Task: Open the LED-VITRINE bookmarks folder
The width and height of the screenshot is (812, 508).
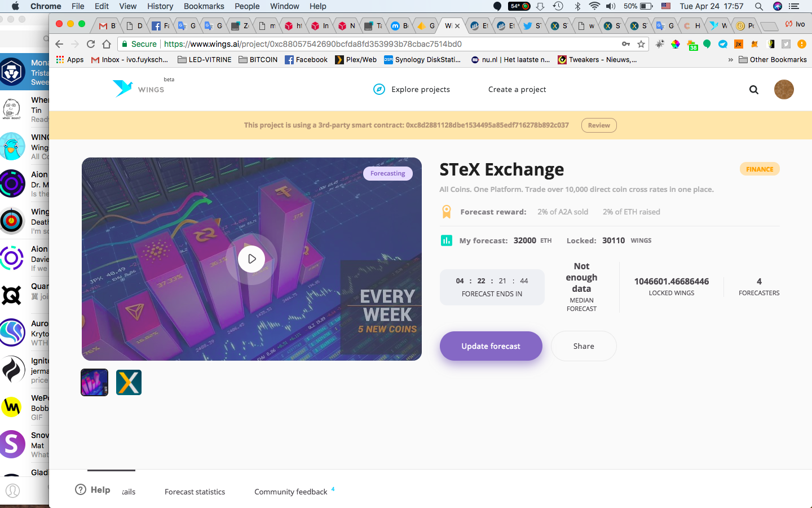Action: pyautogui.click(x=205, y=60)
